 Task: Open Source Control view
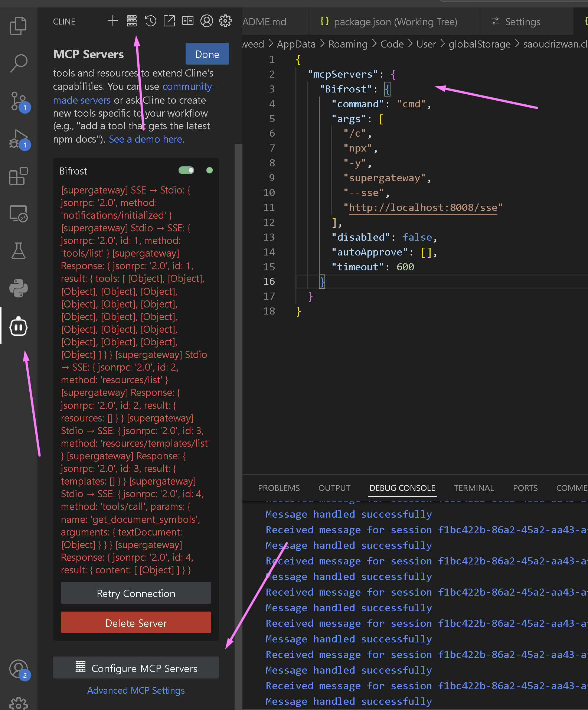click(x=18, y=101)
